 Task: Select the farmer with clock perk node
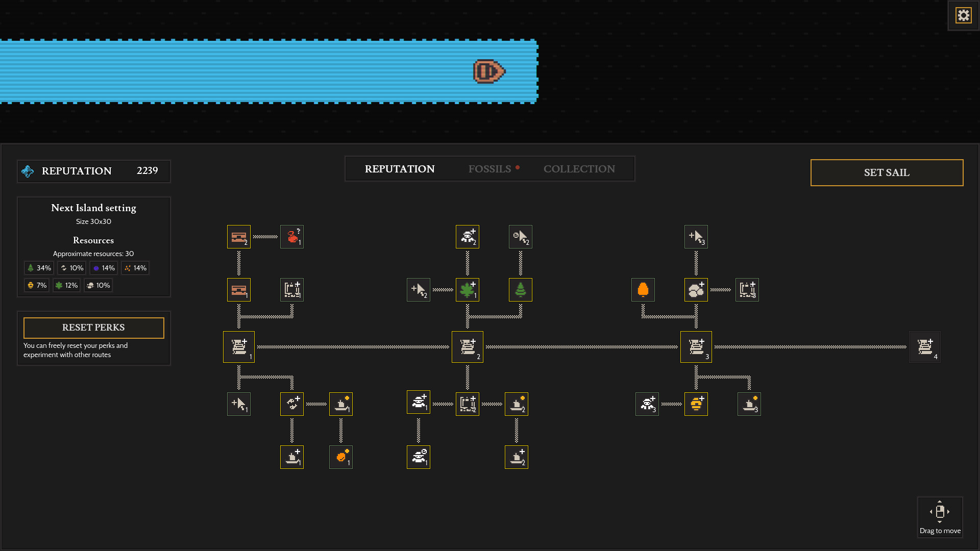pyautogui.click(x=419, y=457)
